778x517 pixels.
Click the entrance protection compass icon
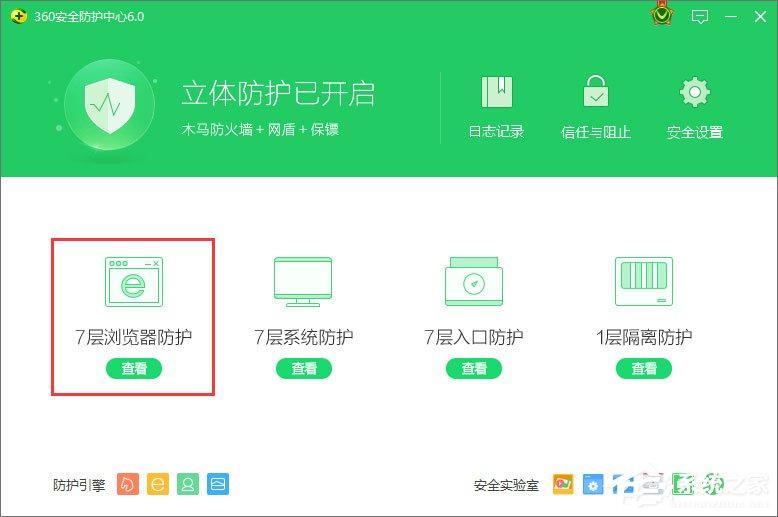tap(474, 281)
